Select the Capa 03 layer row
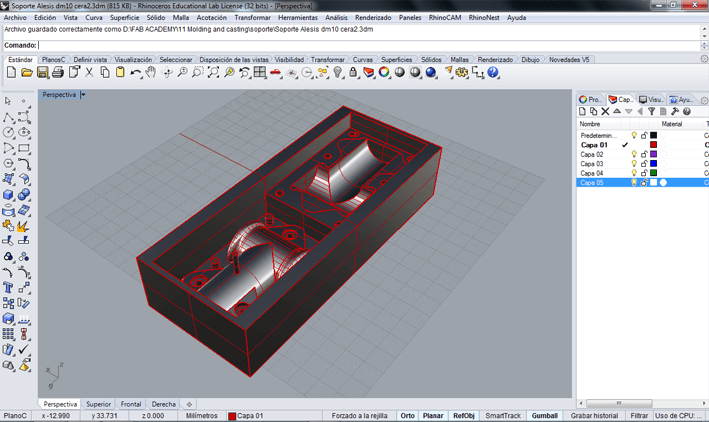Screen dimensions: 709x422 [x=643, y=164]
